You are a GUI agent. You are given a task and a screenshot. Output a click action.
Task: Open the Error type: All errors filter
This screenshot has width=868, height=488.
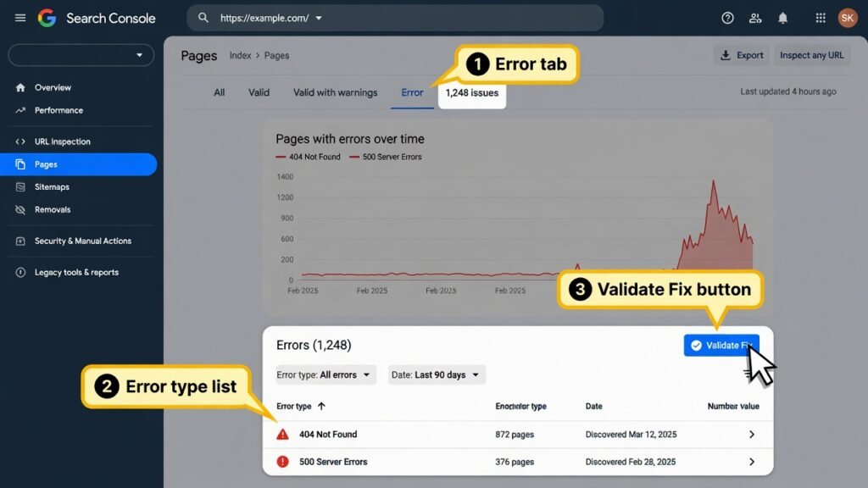tap(325, 374)
